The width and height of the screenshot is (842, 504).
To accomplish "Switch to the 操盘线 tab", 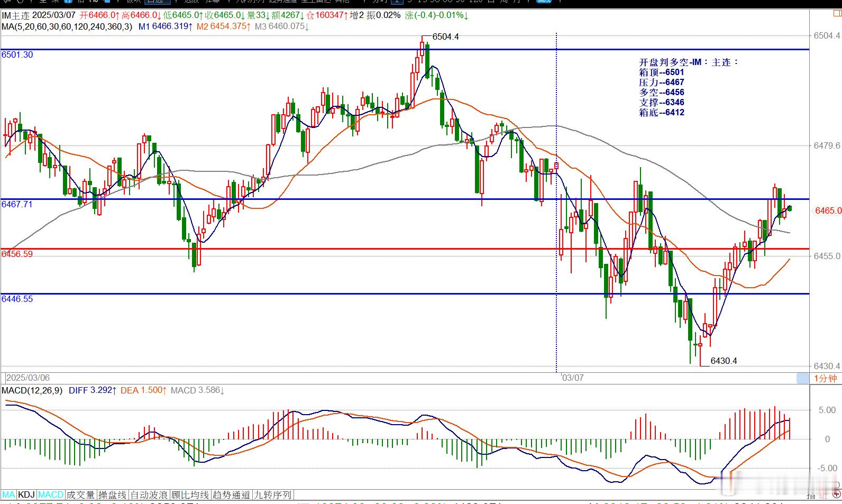I will (x=112, y=495).
